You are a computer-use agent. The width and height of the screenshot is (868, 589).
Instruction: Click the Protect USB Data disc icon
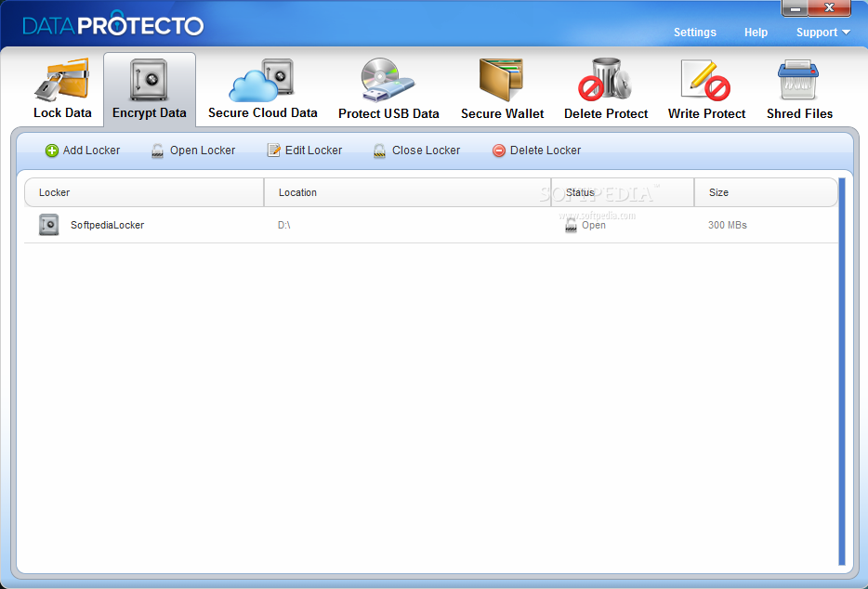pyautogui.click(x=387, y=80)
